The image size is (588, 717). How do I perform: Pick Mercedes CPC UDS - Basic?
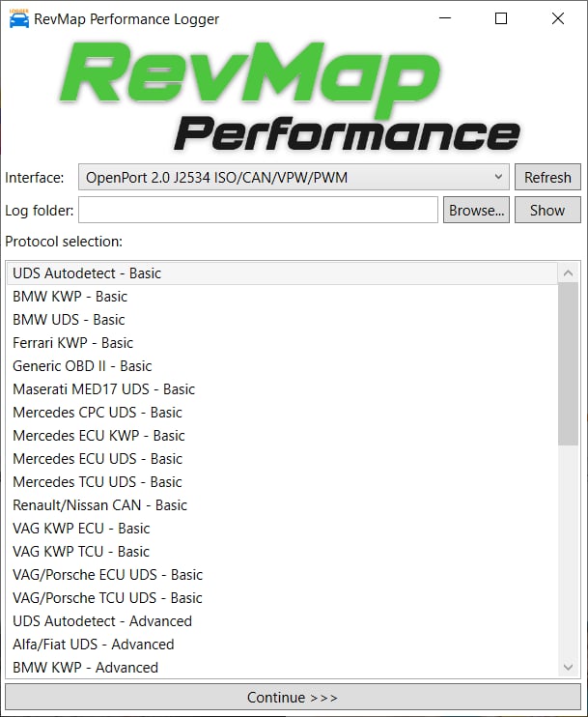[x=282, y=412]
